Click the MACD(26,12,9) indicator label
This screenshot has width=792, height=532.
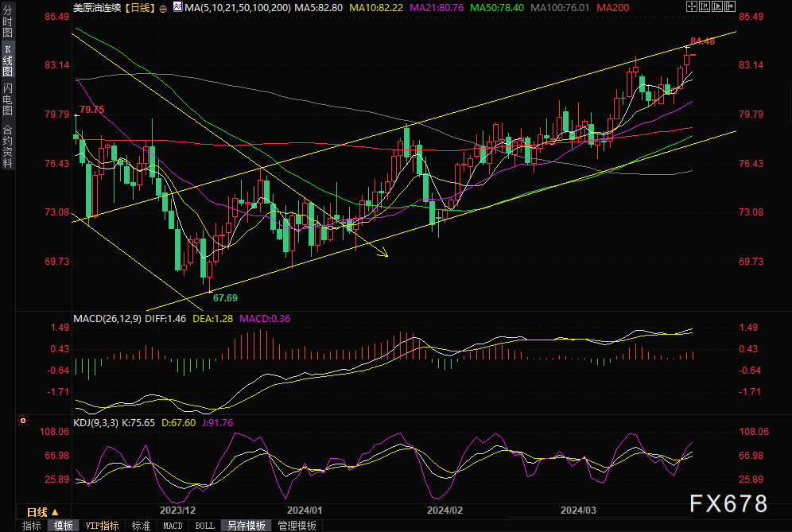click(107, 319)
